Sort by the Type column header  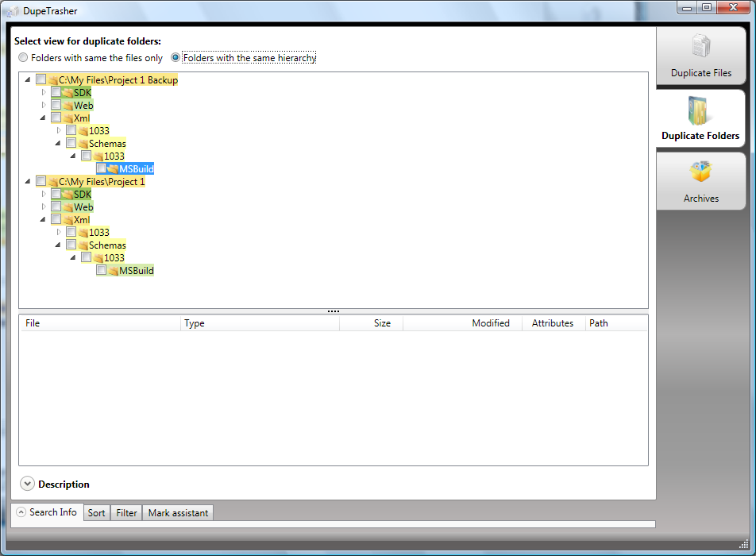tap(260, 323)
